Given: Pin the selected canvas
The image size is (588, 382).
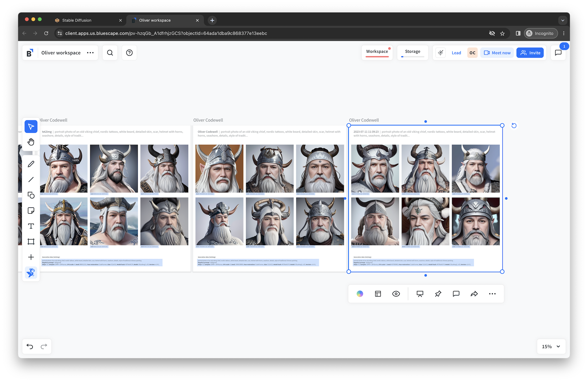Looking at the screenshot, I should [438, 294].
